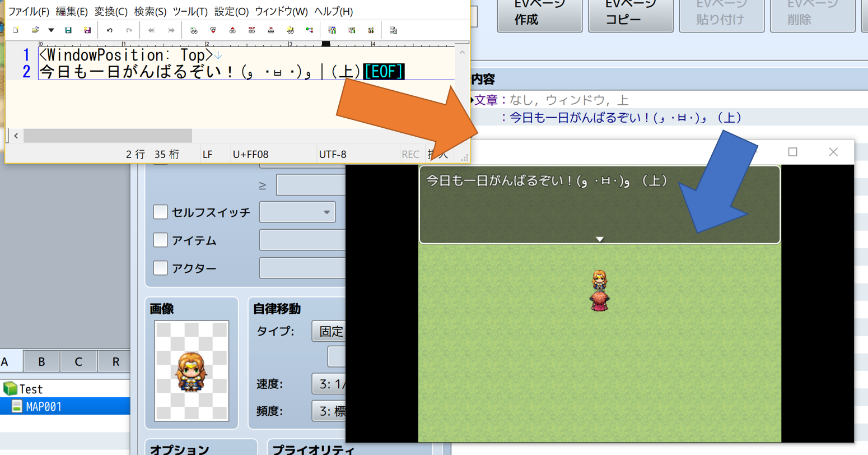
Task: Save the file with green floppy icon
Action: coord(68,30)
